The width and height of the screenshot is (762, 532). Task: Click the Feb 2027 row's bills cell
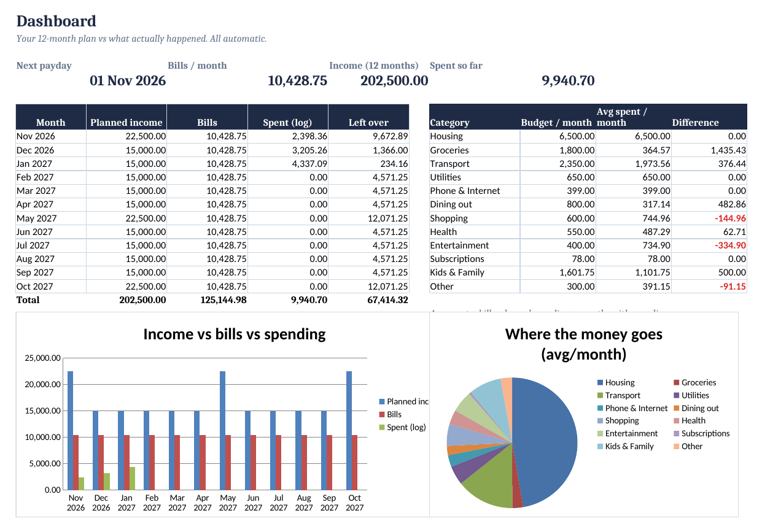coord(207,177)
